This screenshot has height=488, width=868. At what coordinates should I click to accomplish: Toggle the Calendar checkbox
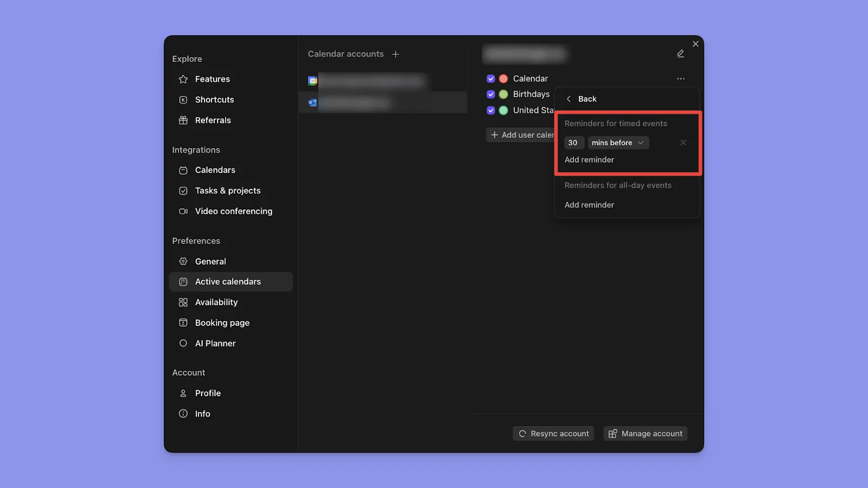tap(491, 79)
